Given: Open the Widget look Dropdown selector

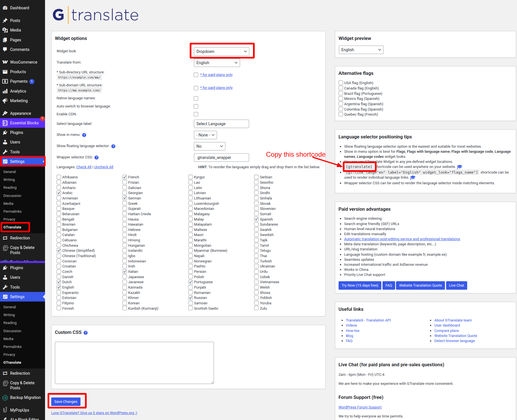Looking at the screenshot, I should coord(221,51).
